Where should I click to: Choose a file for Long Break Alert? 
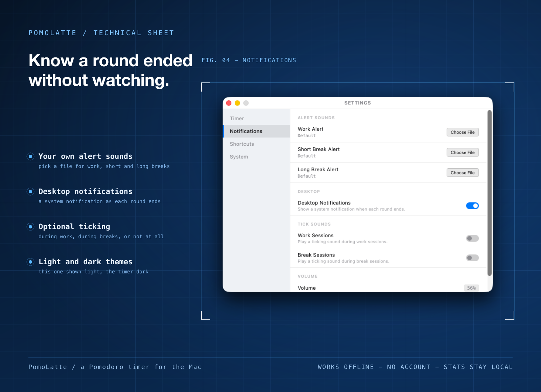(x=463, y=173)
